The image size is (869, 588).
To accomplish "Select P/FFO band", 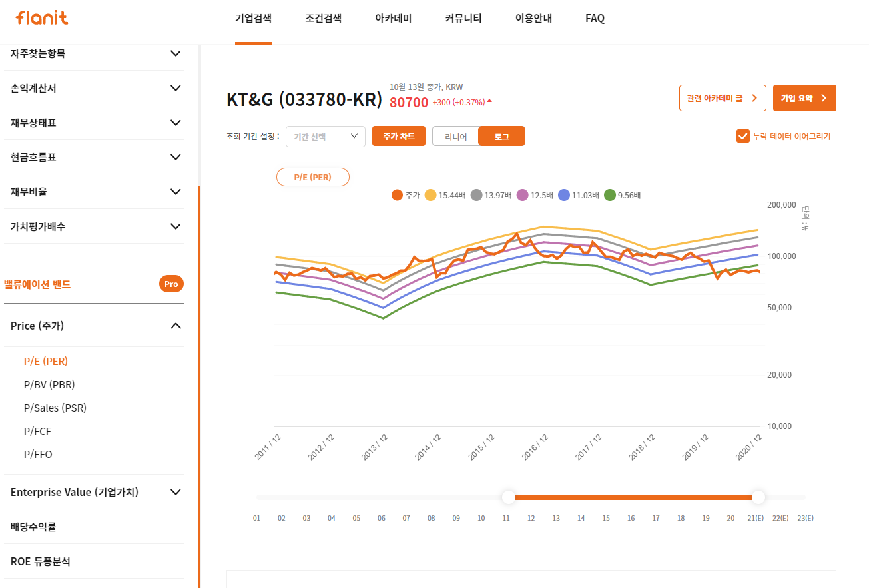I will pyautogui.click(x=38, y=454).
